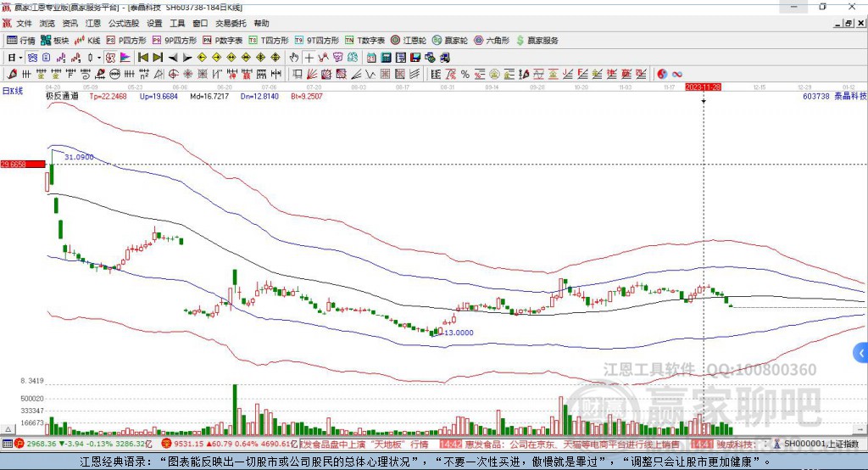Viewport: 868px width, 470px height.
Task: Open the P数字表 tool
Action: 223,41
